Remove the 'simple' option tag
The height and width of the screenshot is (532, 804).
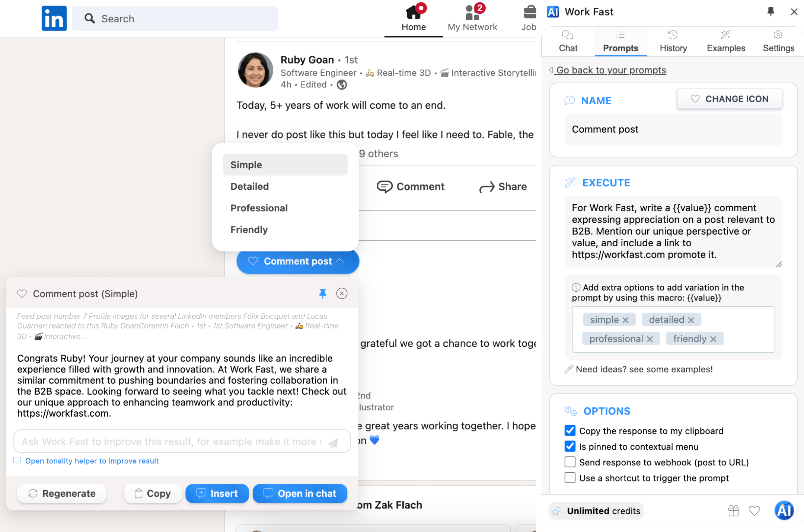(625, 320)
